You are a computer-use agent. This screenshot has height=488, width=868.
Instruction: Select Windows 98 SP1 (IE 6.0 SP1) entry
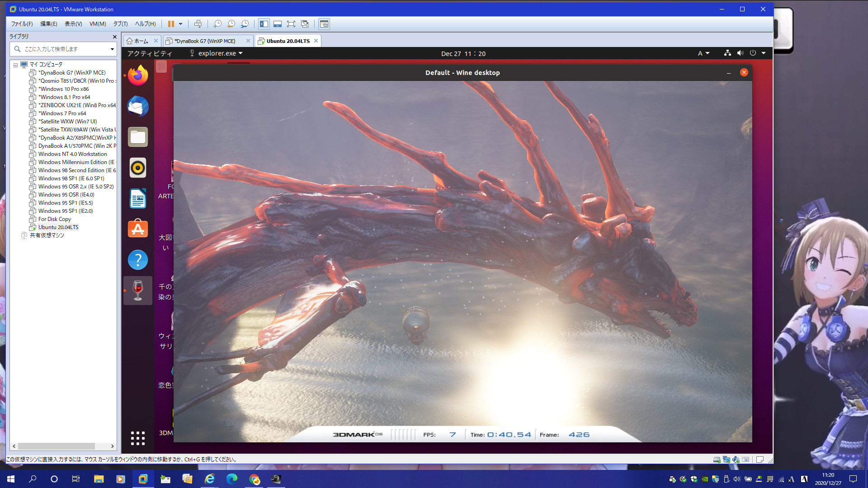click(x=71, y=178)
